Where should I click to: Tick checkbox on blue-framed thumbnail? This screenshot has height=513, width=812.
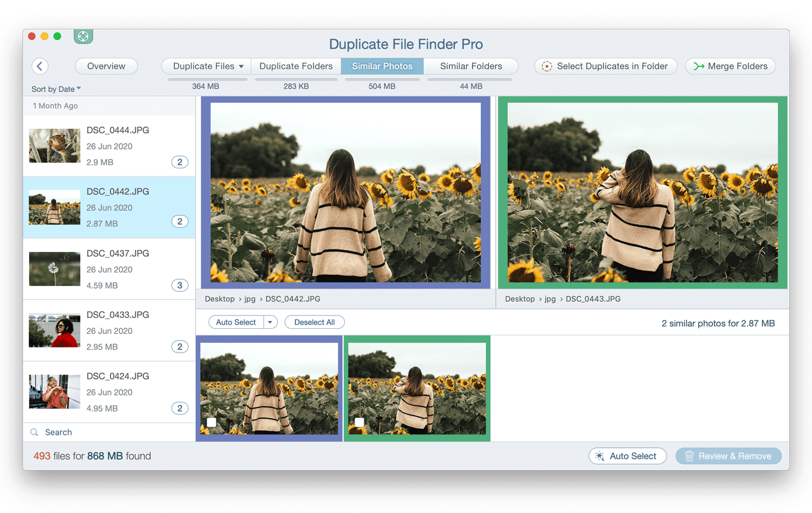click(212, 423)
